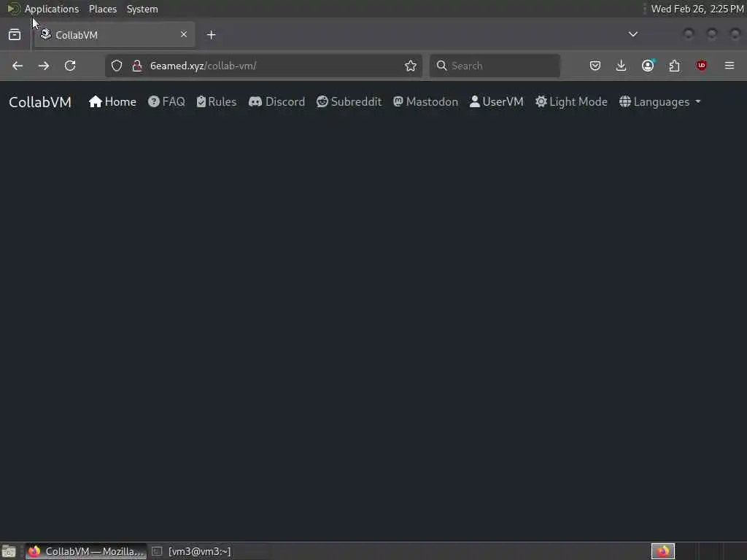This screenshot has height=560, width=747.
Task: Open a new browser tab
Action: click(x=211, y=35)
